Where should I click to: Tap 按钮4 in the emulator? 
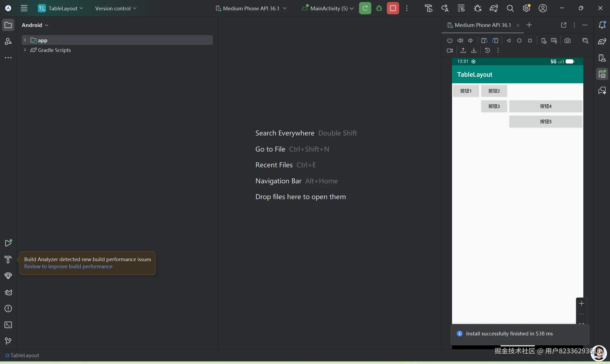click(x=545, y=106)
